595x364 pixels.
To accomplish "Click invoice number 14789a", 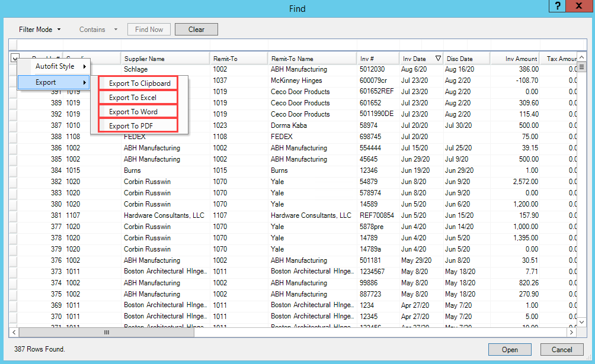I will tap(370, 249).
